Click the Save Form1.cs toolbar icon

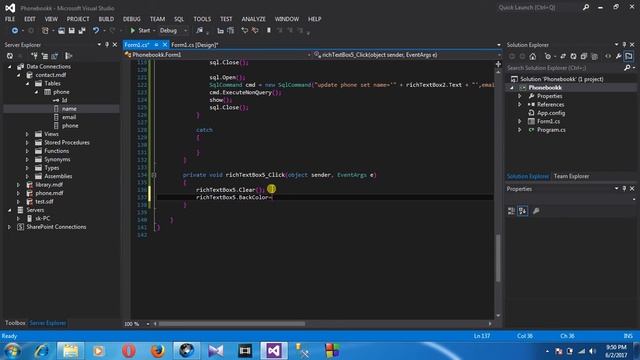71,31
